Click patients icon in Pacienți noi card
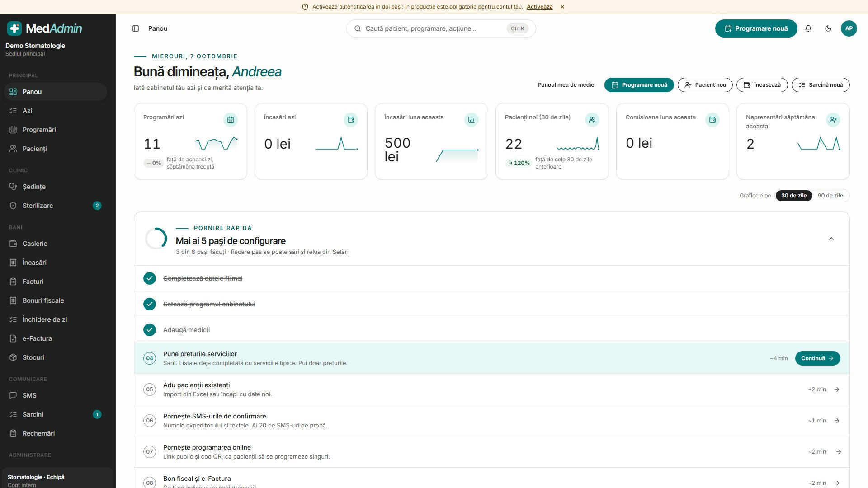Image resolution: width=868 pixels, height=488 pixels. [x=592, y=120]
